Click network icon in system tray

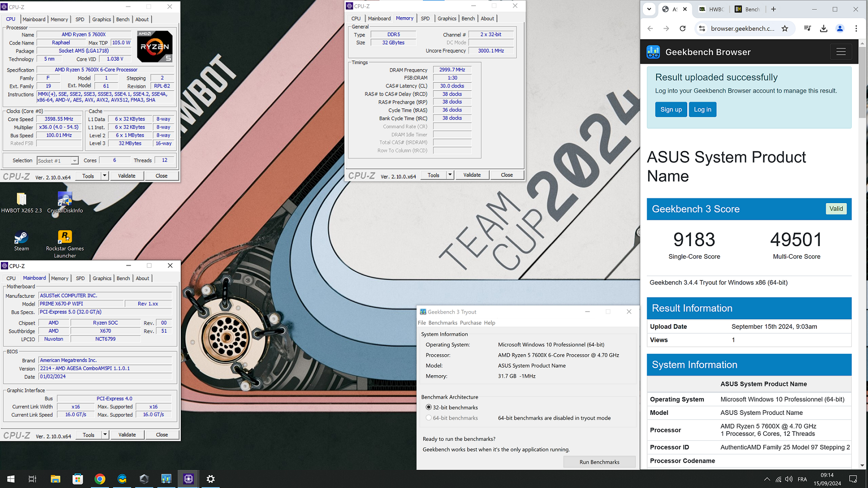[778, 479]
